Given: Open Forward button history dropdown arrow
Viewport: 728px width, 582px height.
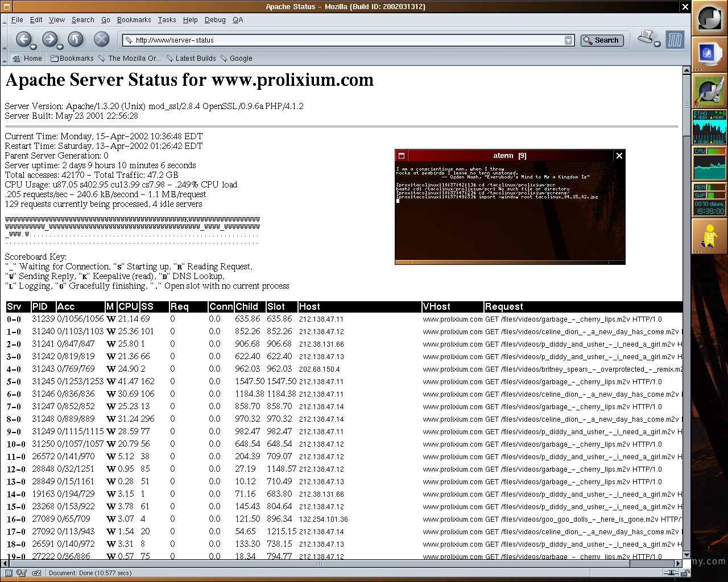Looking at the screenshot, I should [x=59, y=47].
